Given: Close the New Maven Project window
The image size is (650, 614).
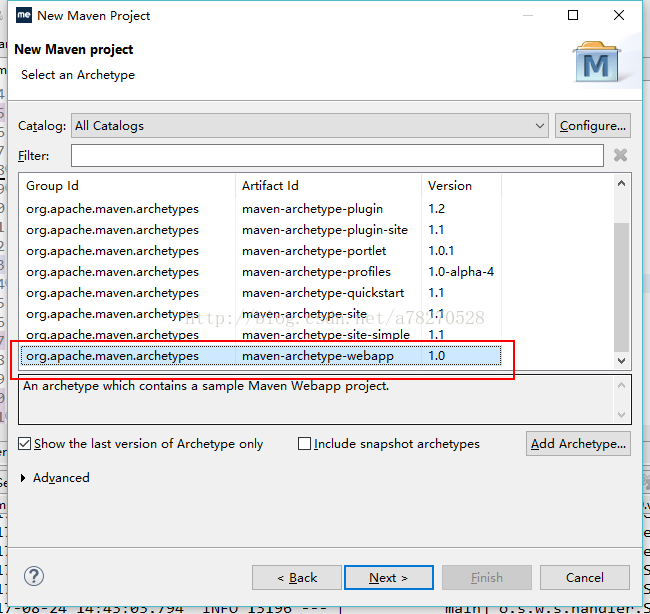Looking at the screenshot, I should coord(619,15).
